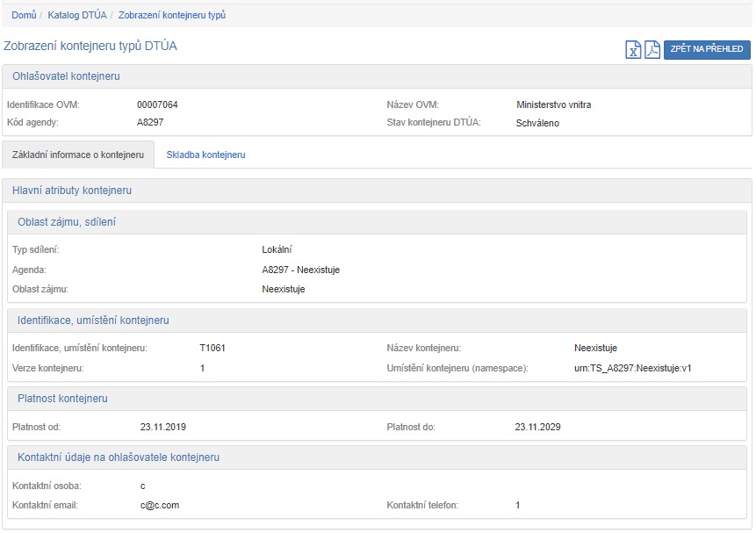The width and height of the screenshot is (756, 533).
Task: Open Katalog DTÚA breadcrumb link
Action: coord(78,15)
